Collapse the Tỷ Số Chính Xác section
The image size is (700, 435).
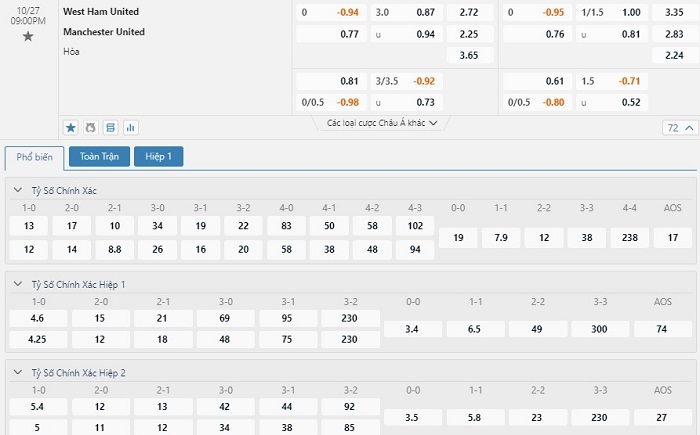click(18, 190)
